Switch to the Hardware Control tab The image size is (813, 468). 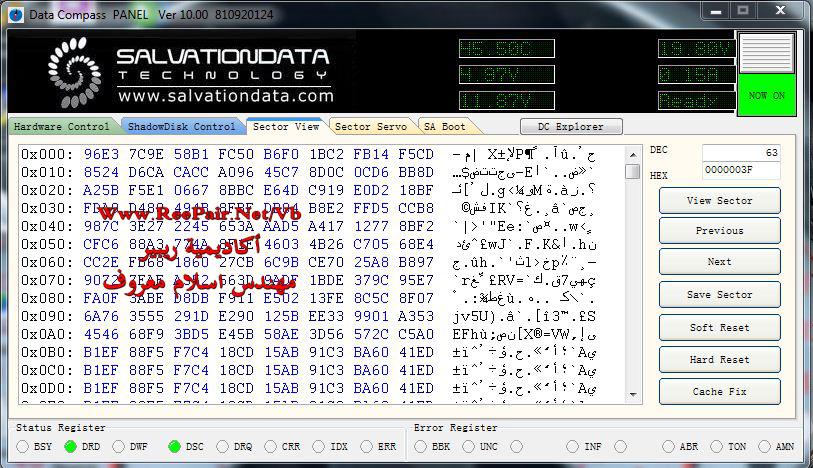coord(62,127)
